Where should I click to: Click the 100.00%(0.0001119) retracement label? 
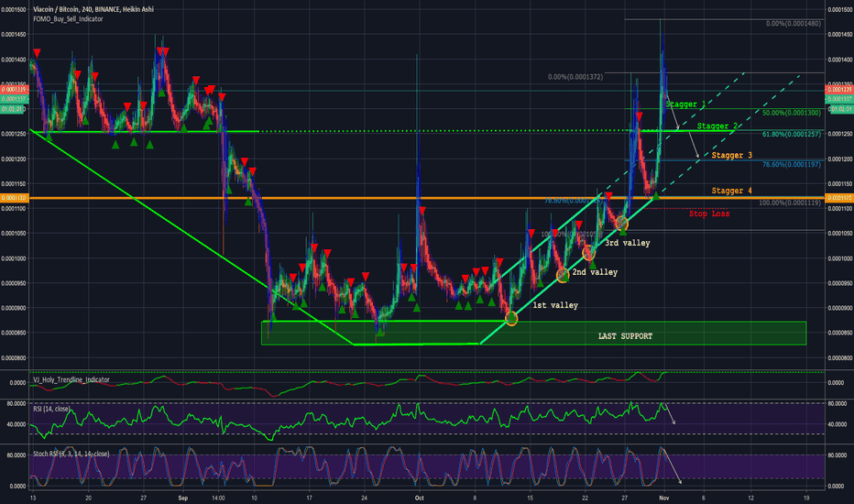[x=790, y=203]
